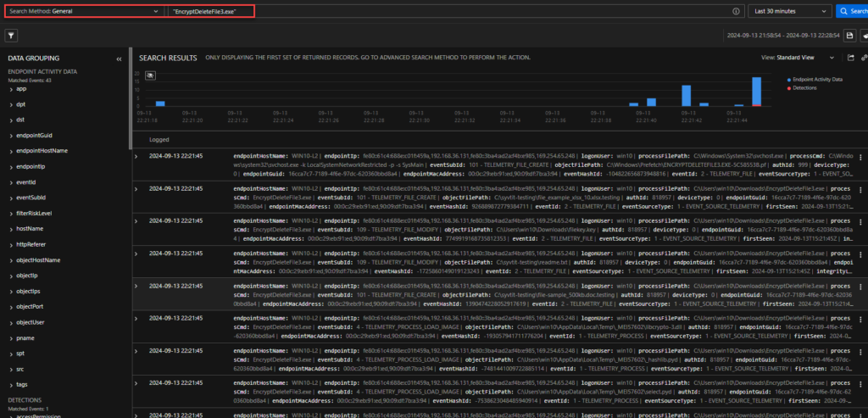Open the Standard View dropdown
868x418 pixels.
798,58
